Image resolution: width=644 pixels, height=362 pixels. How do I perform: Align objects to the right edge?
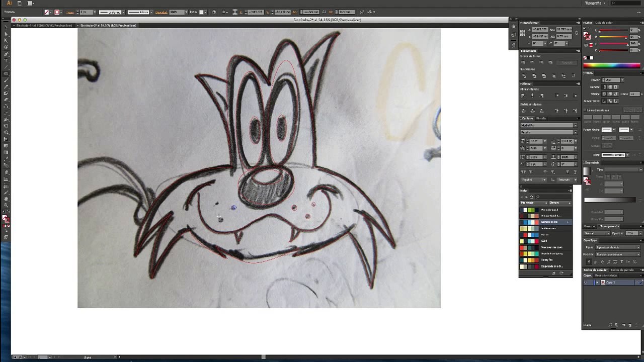pos(541,96)
